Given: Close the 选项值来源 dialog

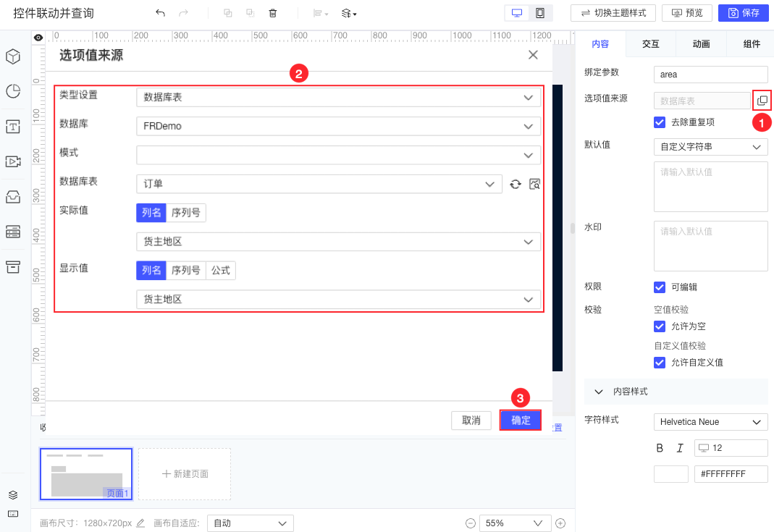Looking at the screenshot, I should coord(533,55).
